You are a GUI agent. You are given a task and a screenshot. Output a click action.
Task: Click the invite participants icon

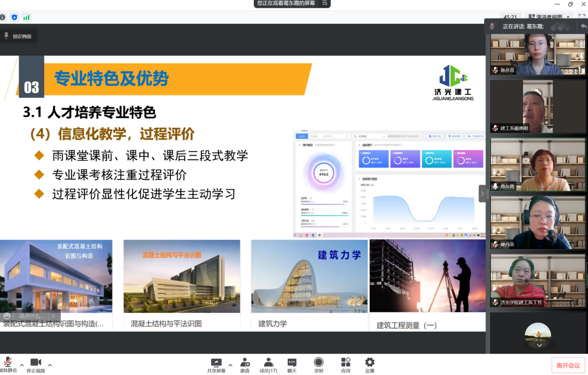point(245,363)
